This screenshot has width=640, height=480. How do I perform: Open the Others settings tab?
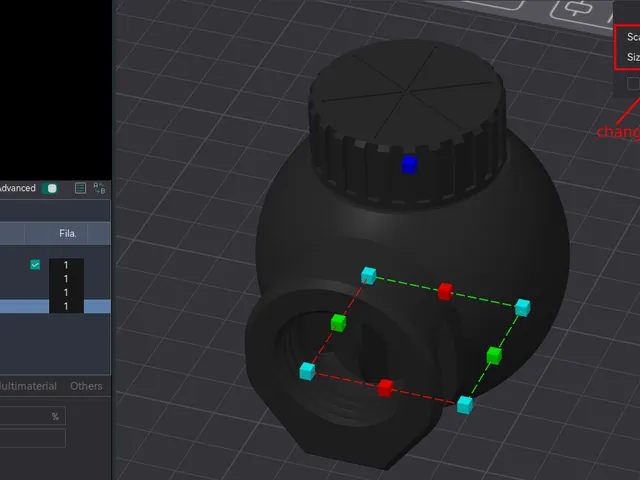coord(86,386)
